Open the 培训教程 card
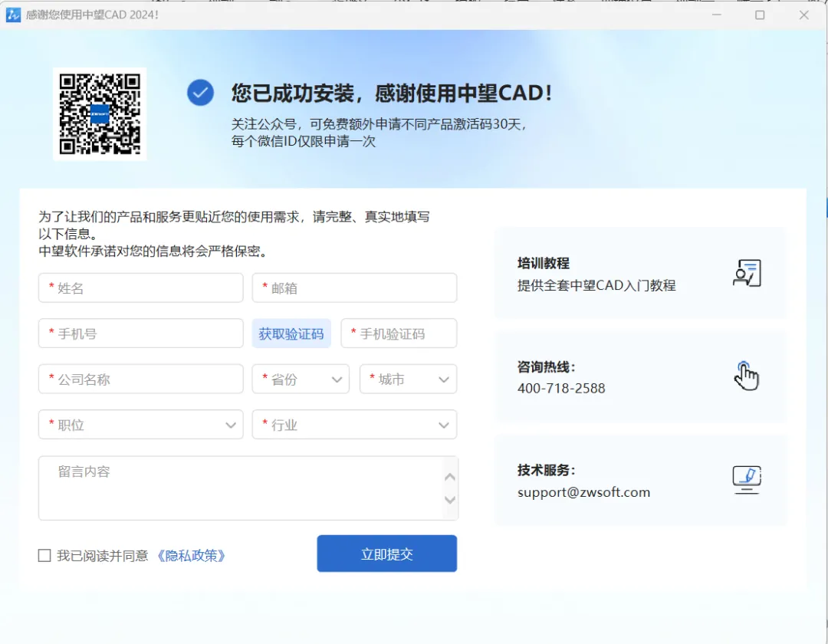This screenshot has height=644, width=828. [640, 273]
